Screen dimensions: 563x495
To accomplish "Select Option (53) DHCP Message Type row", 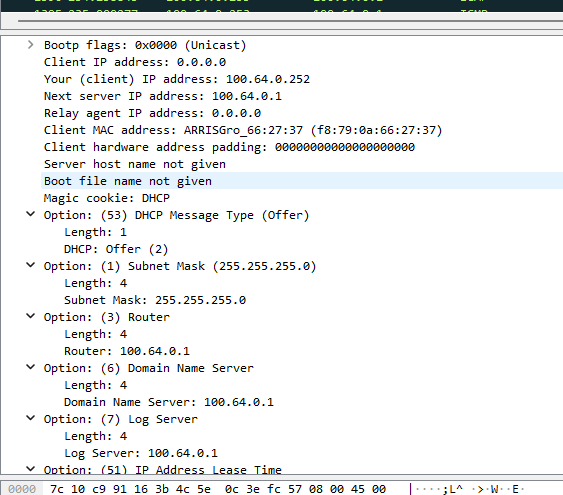I will click(176, 215).
